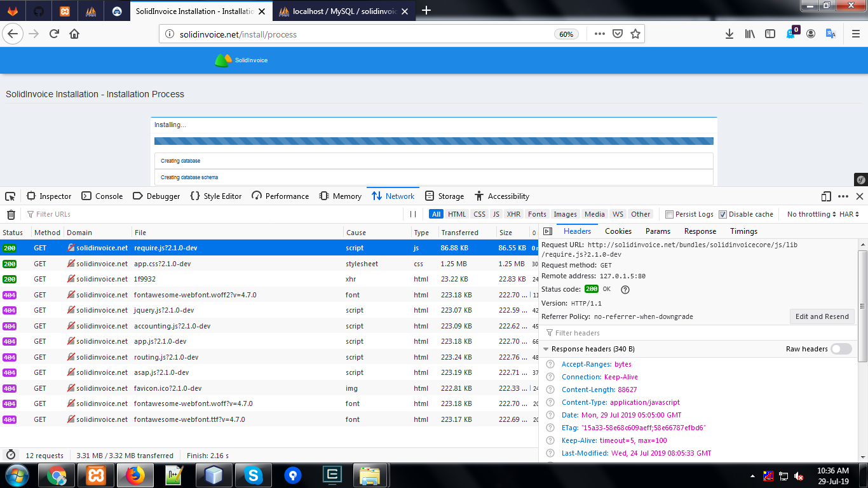Switch to the Console panel
868x488 pixels.
click(102, 196)
